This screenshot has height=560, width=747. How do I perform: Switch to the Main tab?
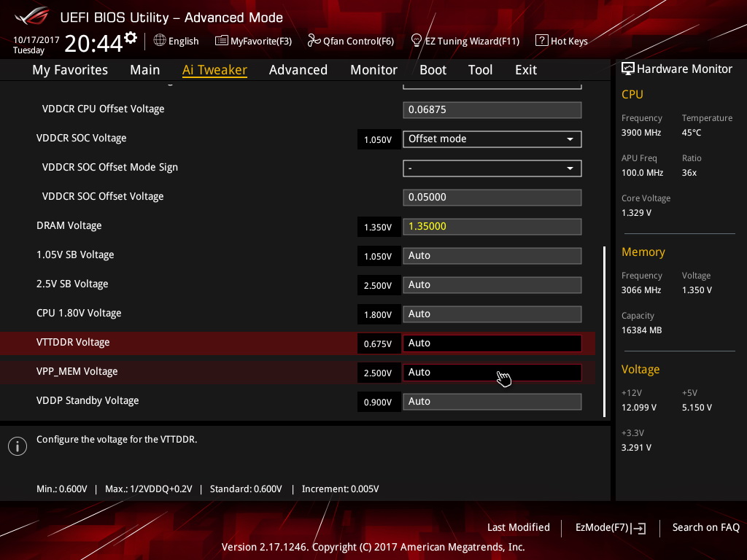pyautogui.click(x=145, y=70)
